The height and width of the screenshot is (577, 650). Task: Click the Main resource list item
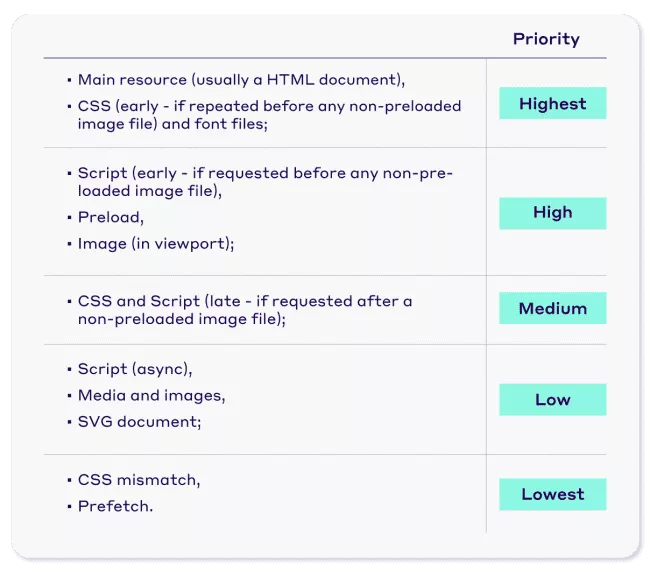click(241, 79)
